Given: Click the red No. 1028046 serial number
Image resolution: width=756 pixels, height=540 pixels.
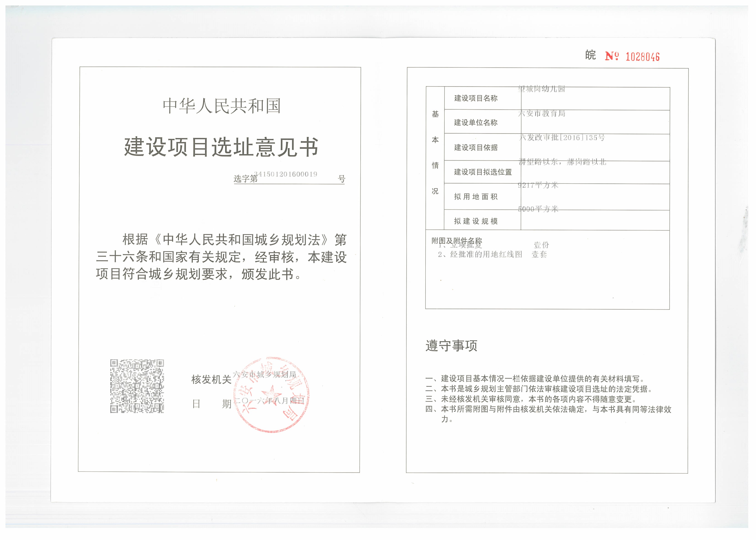Looking at the screenshot, I should click(632, 56).
